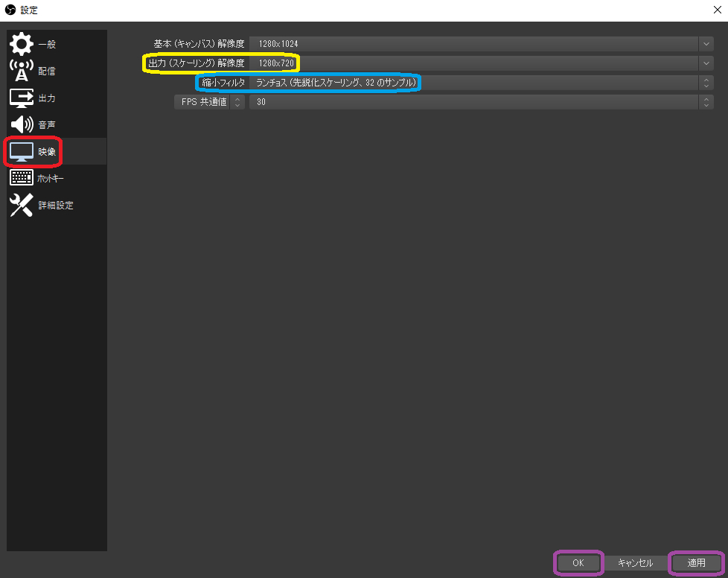
Task: Expand the output scaled resolution dropdown arrow
Action: (x=706, y=63)
